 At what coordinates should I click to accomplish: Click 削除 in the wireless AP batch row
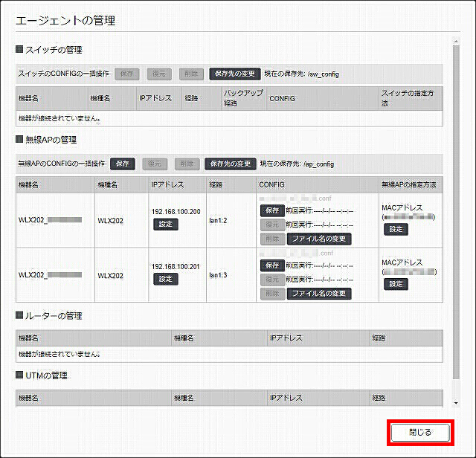coord(187,164)
